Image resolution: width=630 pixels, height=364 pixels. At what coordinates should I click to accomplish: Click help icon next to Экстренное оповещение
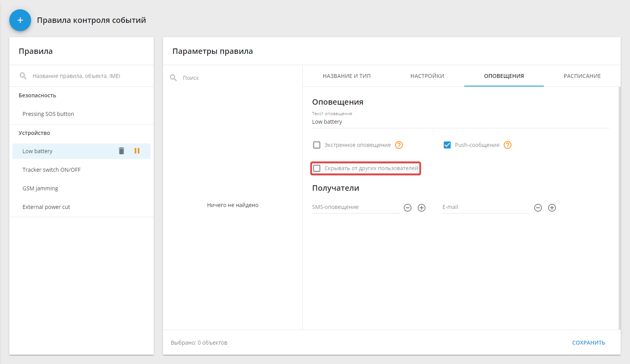399,145
